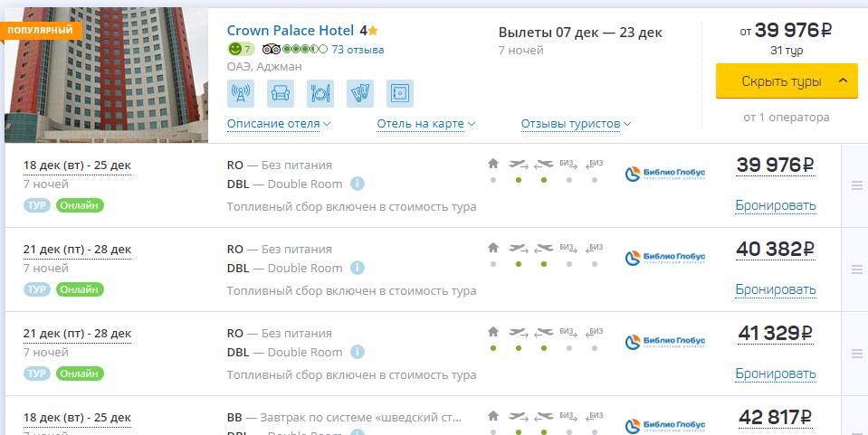Expand Описание отеля section
Screen dimensions: 868x435
click(x=279, y=124)
